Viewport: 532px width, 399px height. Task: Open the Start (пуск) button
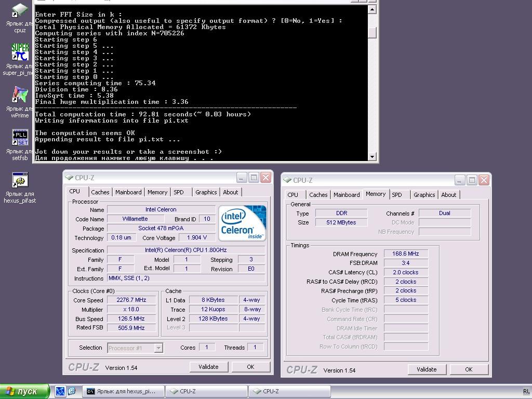[24, 391]
